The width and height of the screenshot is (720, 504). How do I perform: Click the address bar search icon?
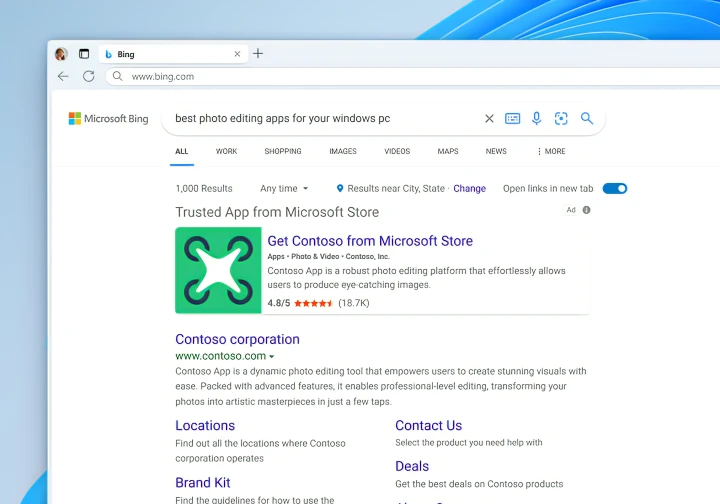pyautogui.click(x=118, y=76)
